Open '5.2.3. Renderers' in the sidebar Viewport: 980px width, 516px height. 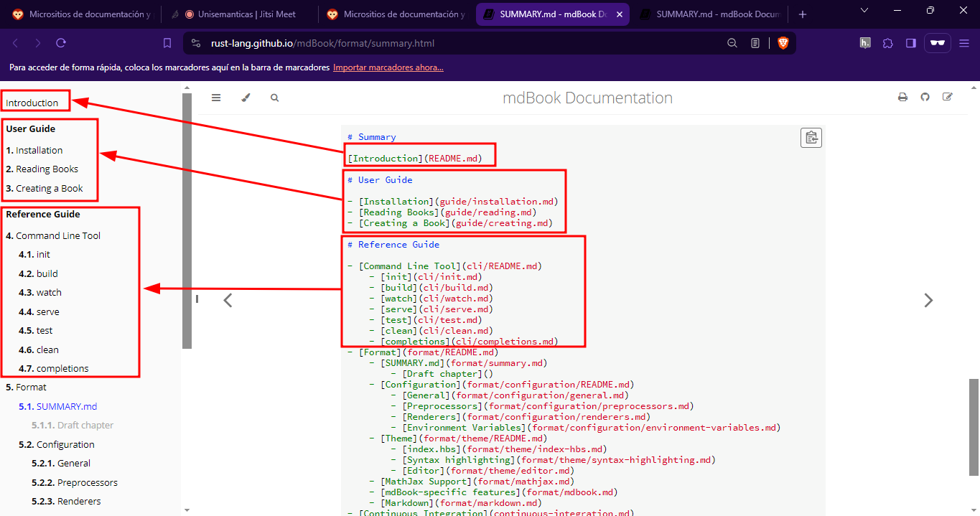[66, 502]
